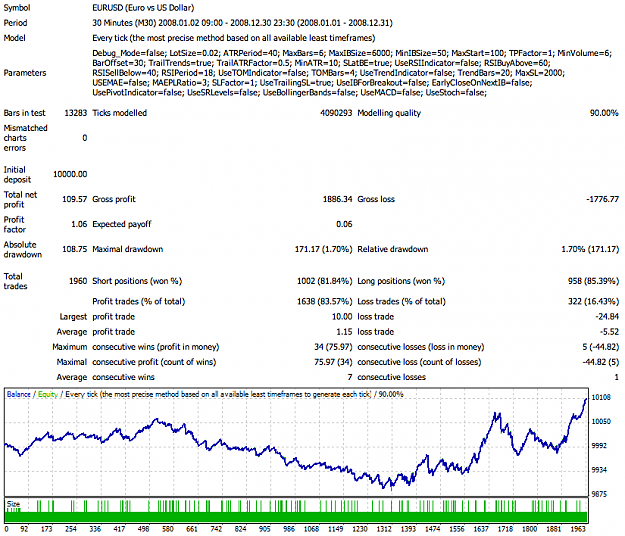Click the Equity legend label in the chart

(48, 395)
